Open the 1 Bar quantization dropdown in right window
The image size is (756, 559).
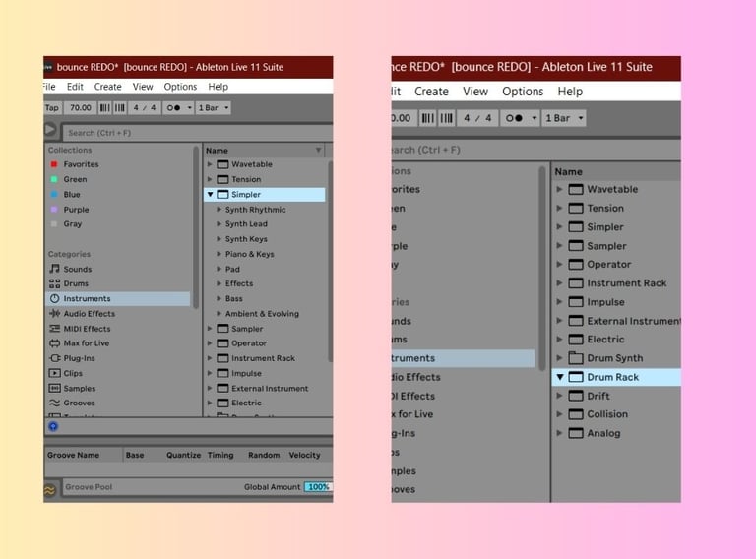[x=564, y=118]
